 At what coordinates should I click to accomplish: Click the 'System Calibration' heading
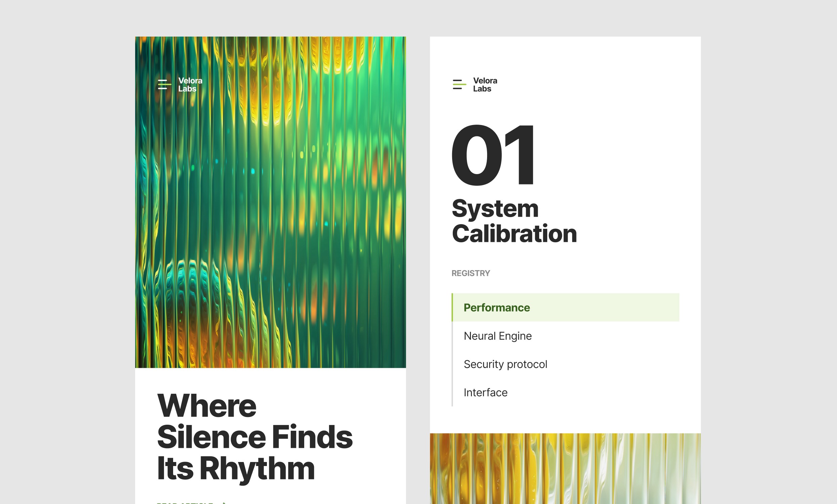[514, 221]
